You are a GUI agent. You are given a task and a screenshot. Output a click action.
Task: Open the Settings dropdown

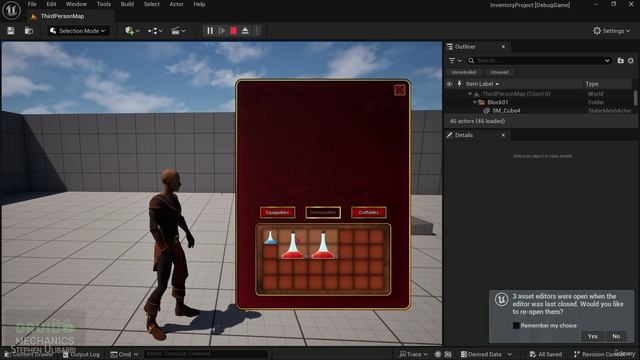point(611,31)
